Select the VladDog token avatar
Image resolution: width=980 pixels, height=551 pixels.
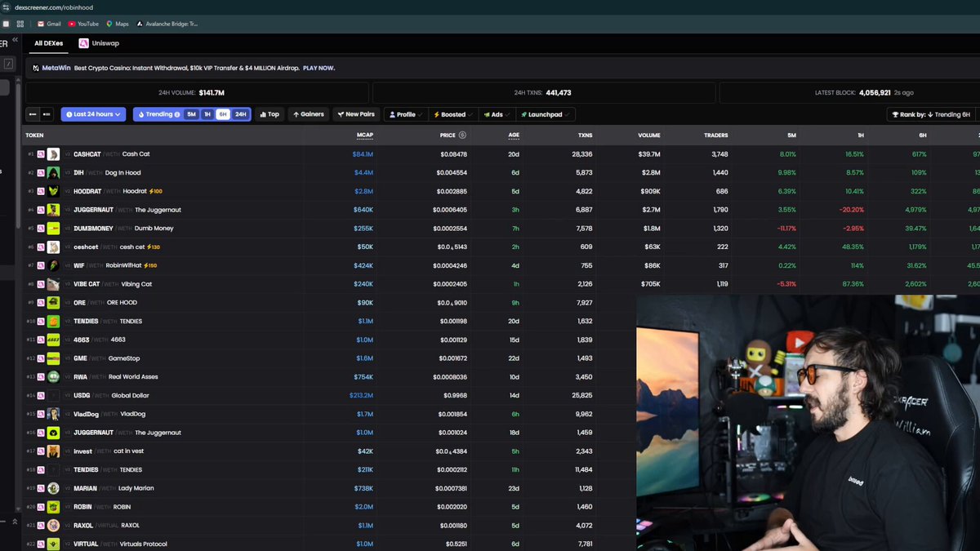53,414
